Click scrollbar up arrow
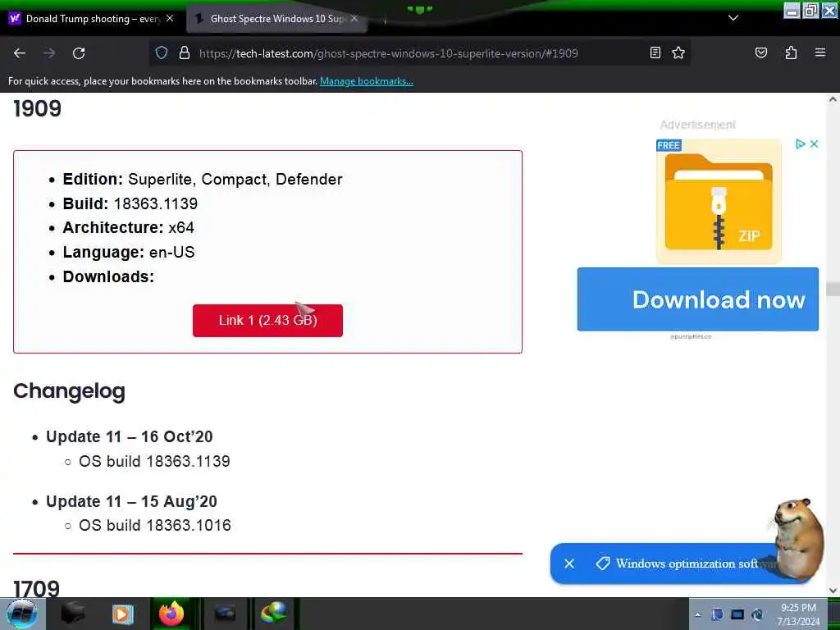Image resolution: width=840 pixels, height=630 pixels. (x=833, y=99)
